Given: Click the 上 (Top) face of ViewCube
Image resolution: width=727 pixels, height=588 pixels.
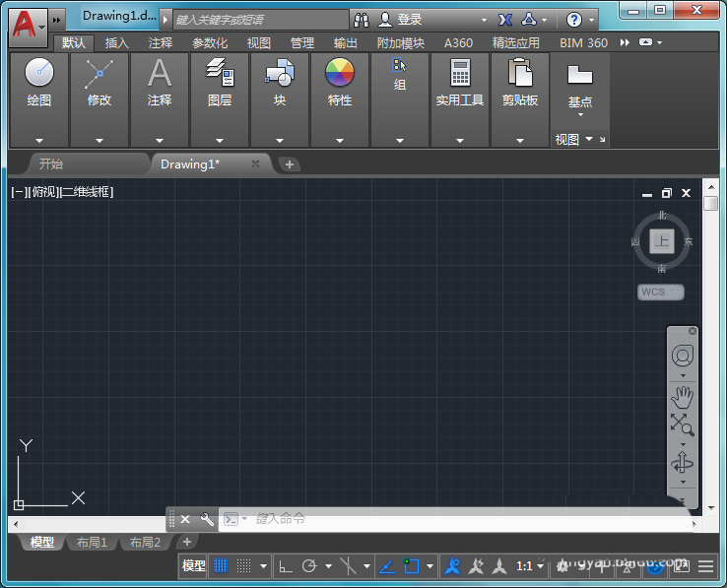Looking at the screenshot, I should click(662, 241).
